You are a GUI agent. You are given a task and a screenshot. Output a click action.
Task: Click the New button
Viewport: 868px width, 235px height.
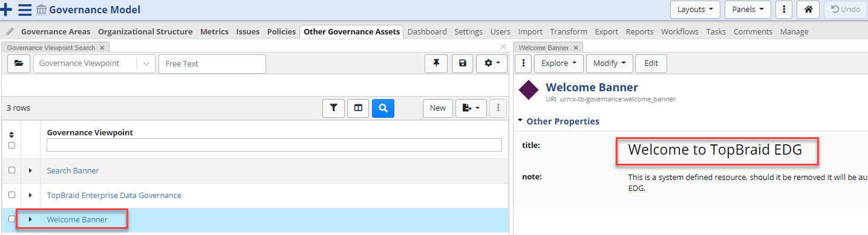[x=437, y=108]
